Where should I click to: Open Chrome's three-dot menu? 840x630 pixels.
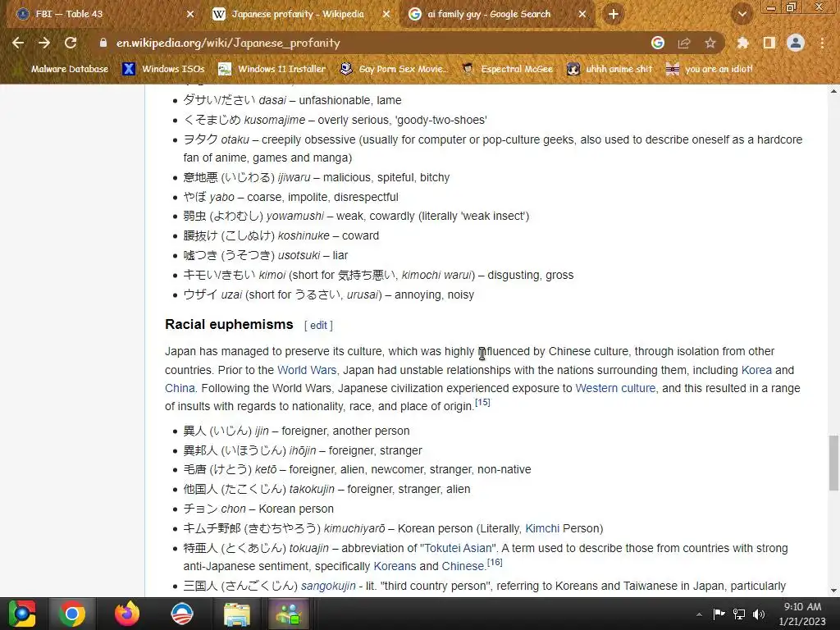tap(822, 43)
